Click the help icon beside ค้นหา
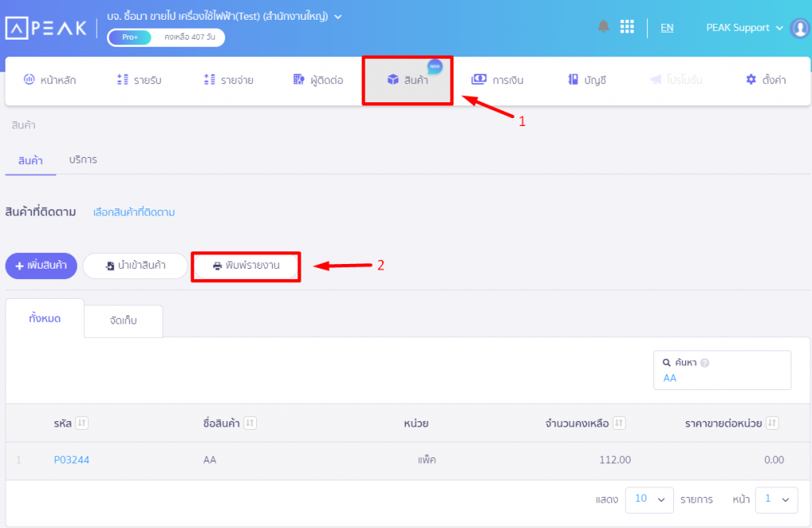The width and height of the screenshot is (812, 528). pyautogui.click(x=705, y=363)
